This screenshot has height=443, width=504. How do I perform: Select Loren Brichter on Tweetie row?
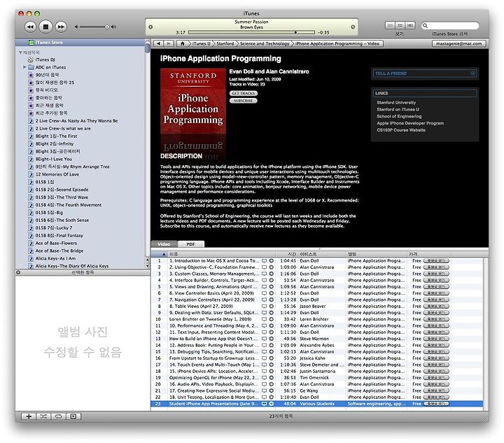coord(317,320)
